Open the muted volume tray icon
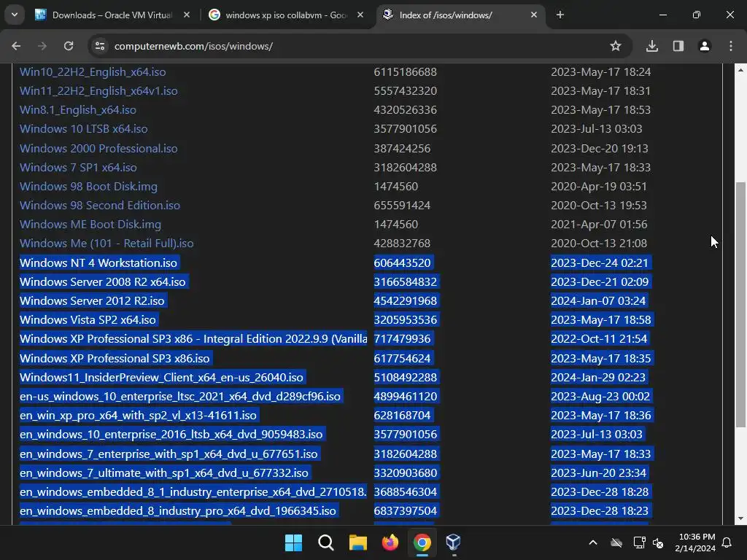The height and width of the screenshot is (560, 747). 659,542
